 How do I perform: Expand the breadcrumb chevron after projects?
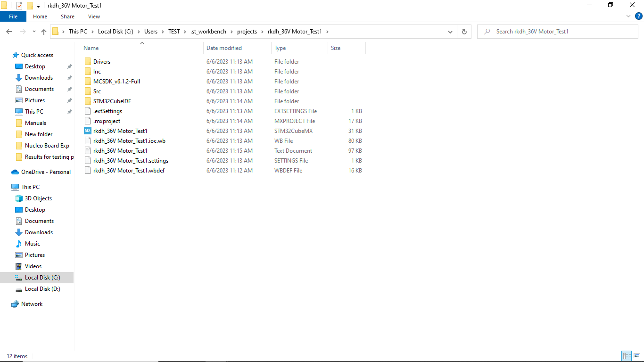(x=263, y=31)
